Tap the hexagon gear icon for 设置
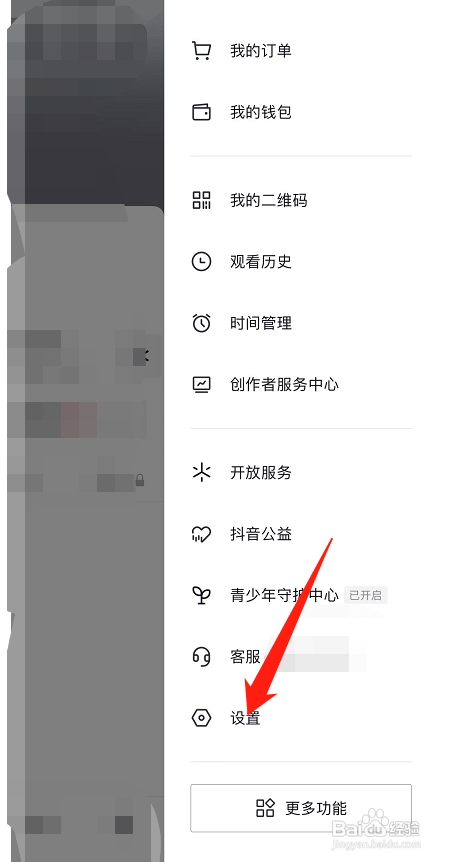Image resolution: width=449 pixels, height=862 pixels. (201, 718)
